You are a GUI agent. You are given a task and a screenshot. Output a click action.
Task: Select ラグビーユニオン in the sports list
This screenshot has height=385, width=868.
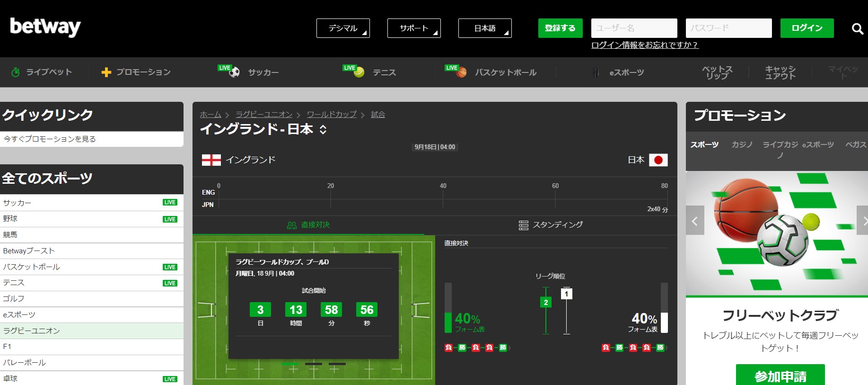coord(92,331)
